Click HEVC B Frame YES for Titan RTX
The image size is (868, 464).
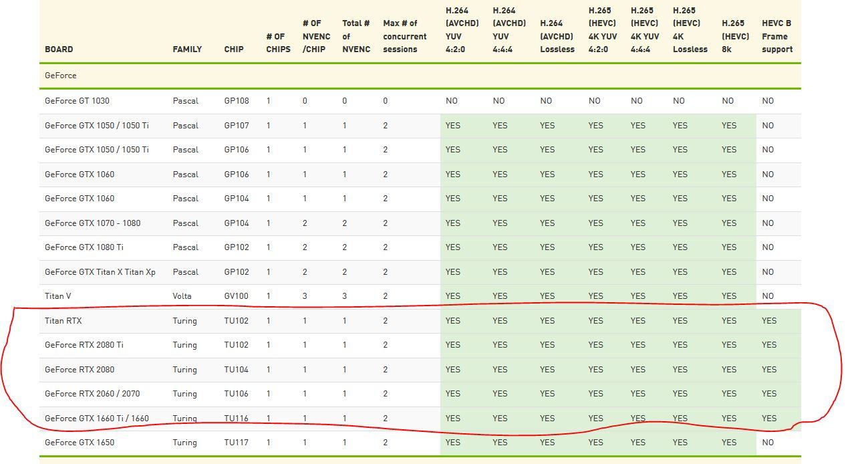(769, 321)
